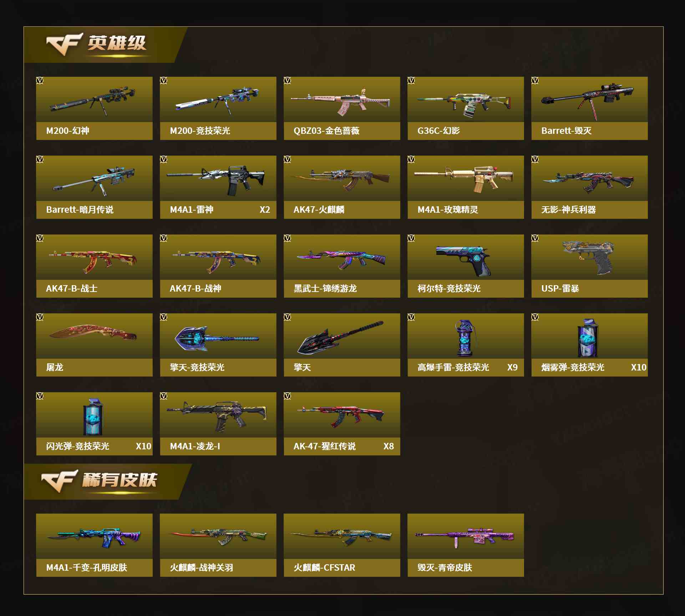Click the USP-雷暴 pistol icon

[x=588, y=258]
